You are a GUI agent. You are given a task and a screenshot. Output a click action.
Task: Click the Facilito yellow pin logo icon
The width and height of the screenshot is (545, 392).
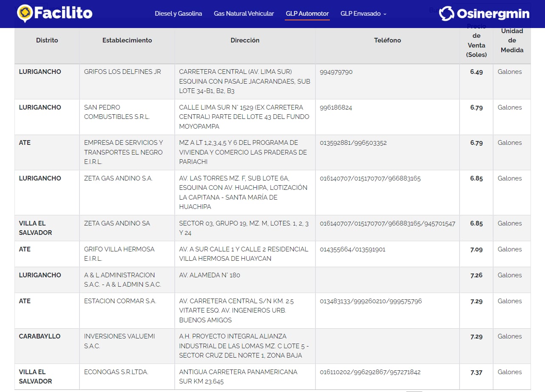tap(25, 13)
